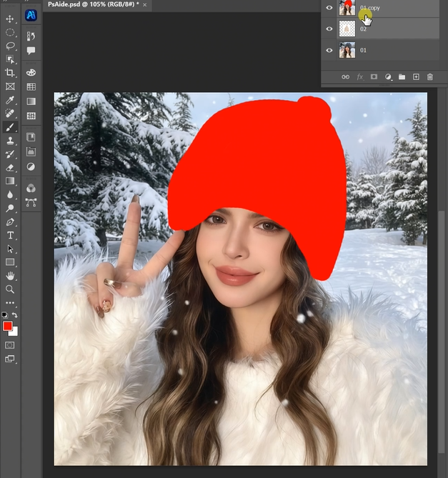The height and width of the screenshot is (478, 448).
Task: Select the Gradient tool
Action: pyautogui.click(x=10, y=181)
